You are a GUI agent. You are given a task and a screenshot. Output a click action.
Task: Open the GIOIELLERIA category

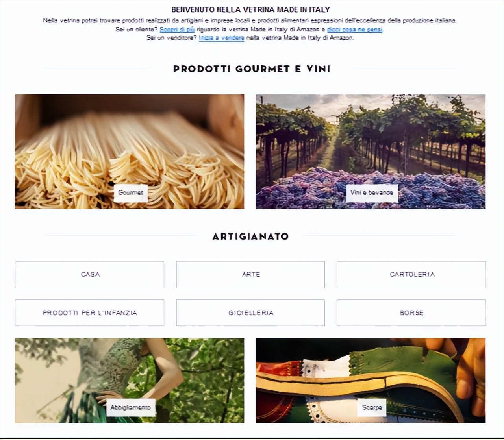point(250,313)
